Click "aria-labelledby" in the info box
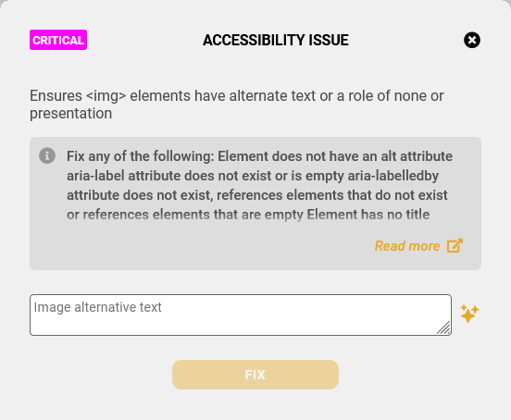Viewport: 511px width, 420px height. [393, 176]
